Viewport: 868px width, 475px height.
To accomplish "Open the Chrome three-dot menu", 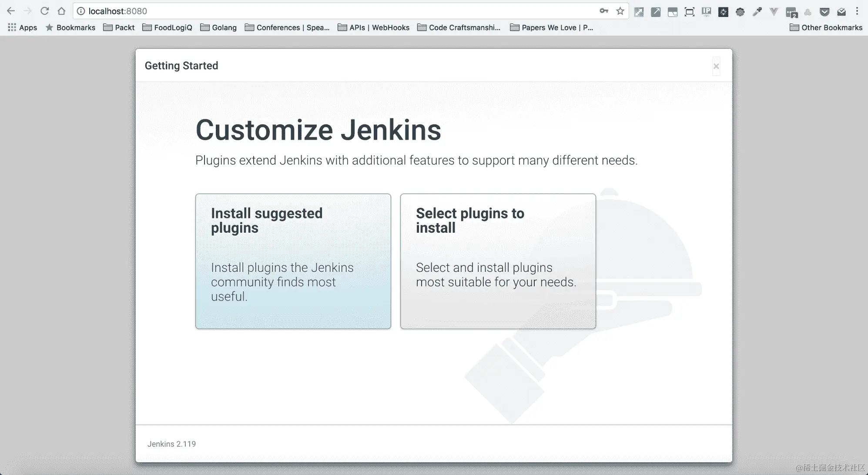I will click(x=857, y=11).
